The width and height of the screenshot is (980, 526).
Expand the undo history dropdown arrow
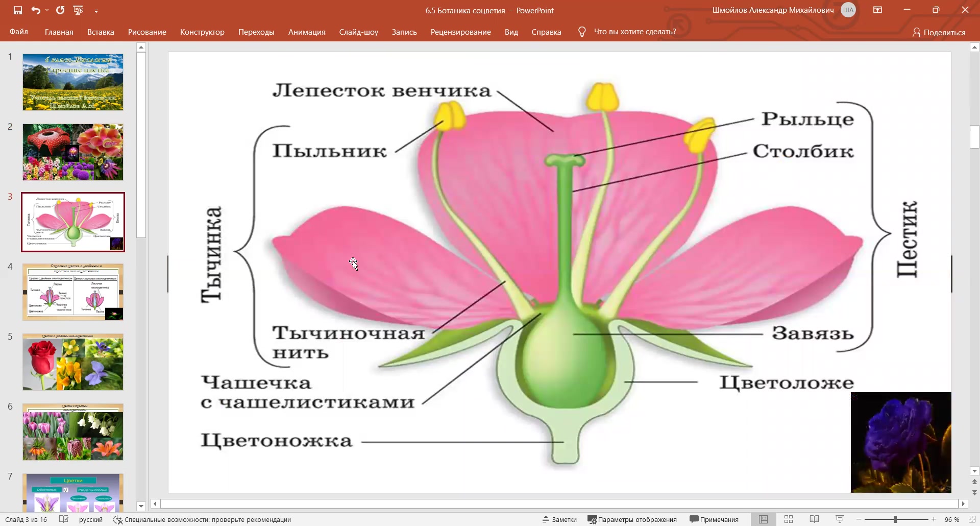point(47,10)
